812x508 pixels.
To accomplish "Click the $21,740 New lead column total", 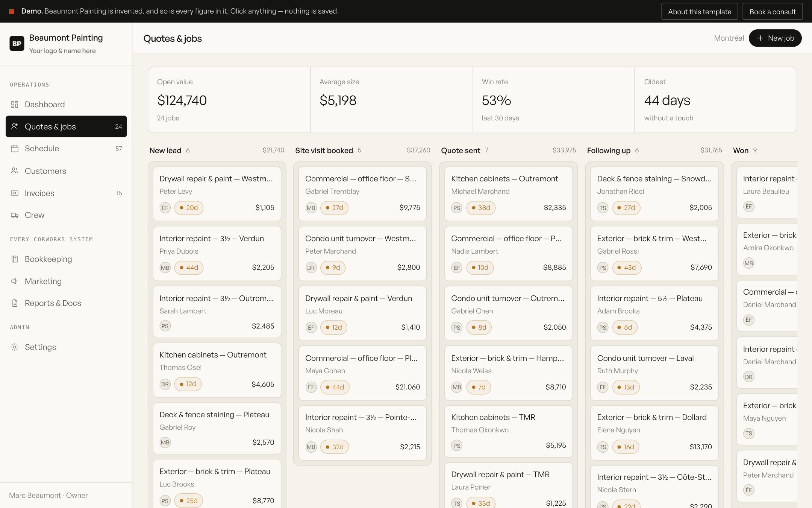I will pos(273,150).
